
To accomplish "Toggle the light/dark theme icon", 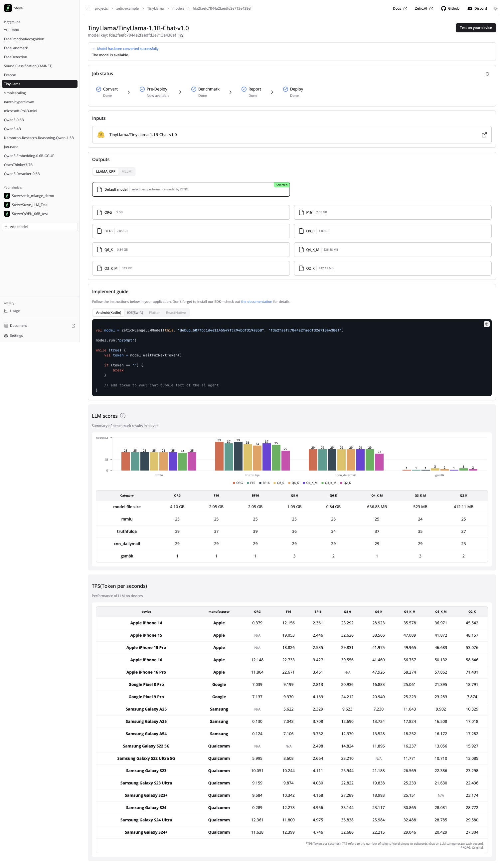I will tap(495, 9).
